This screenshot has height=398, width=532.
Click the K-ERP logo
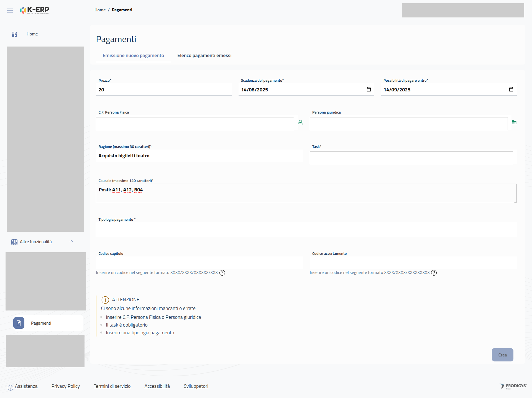[35, 10]
